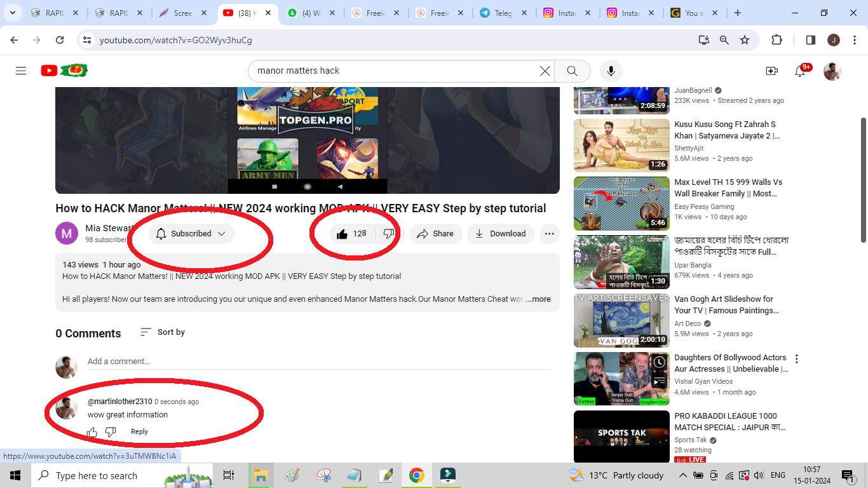Open Chrome three-dot menu
The height and width of the screenshot is (488, 868).
(855, 40)
